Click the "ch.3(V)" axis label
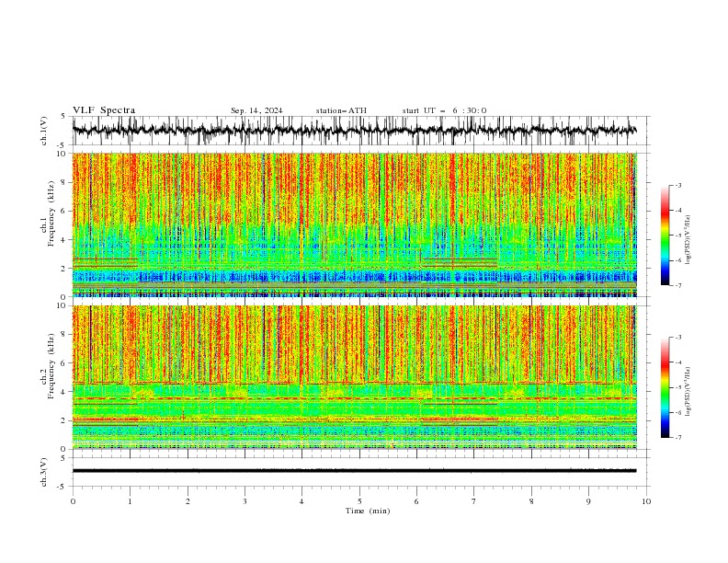 pos(44,472)
